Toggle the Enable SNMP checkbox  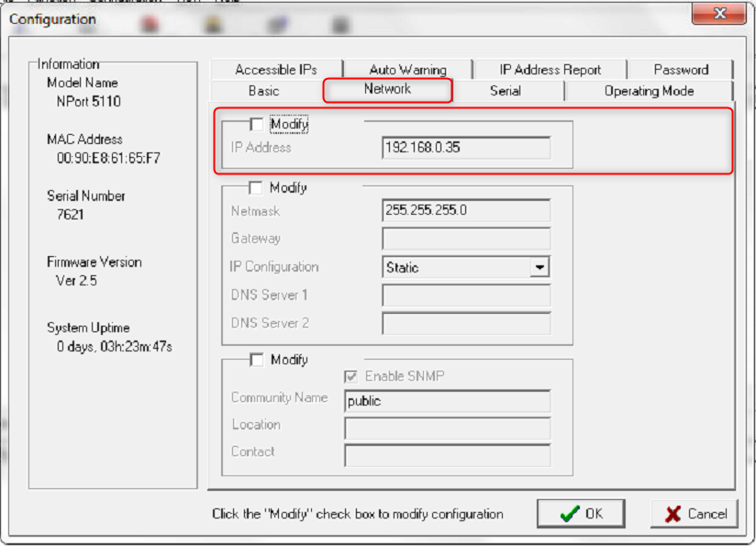(x=351, y=376)
